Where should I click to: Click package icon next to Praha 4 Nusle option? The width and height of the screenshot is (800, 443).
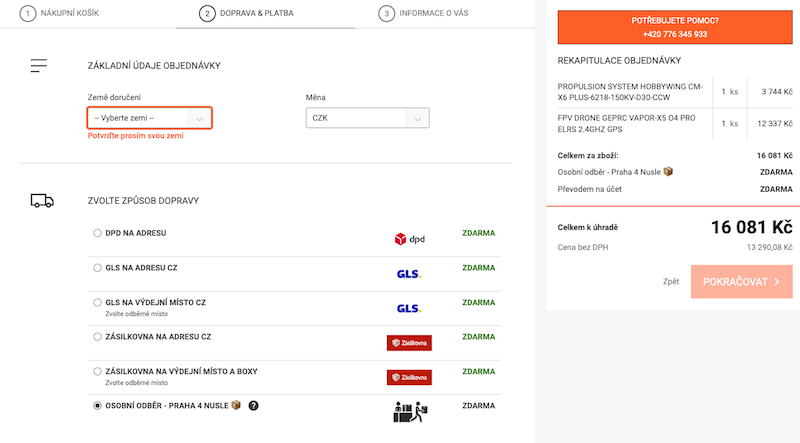tap(236, 405)
